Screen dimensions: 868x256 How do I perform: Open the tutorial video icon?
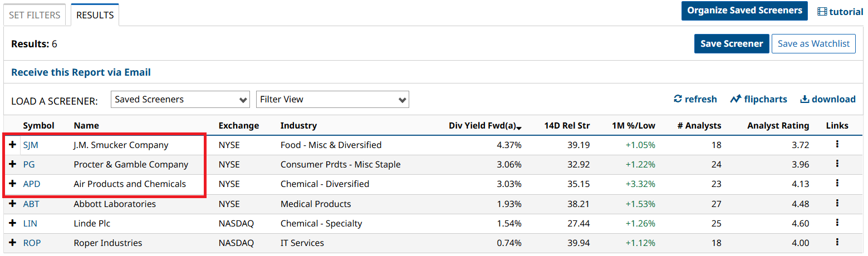(x=822, y=12)
